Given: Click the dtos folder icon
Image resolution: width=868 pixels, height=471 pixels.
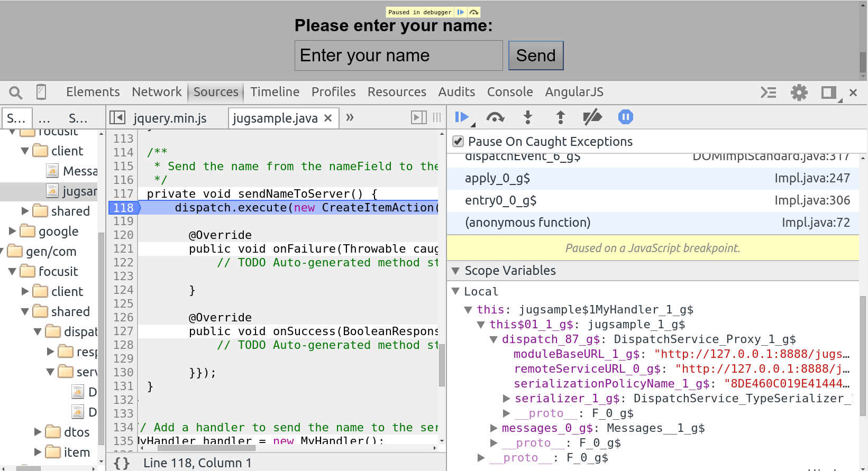Looking at the screenshot, I should pyautogui.click(x=53, y=432).
